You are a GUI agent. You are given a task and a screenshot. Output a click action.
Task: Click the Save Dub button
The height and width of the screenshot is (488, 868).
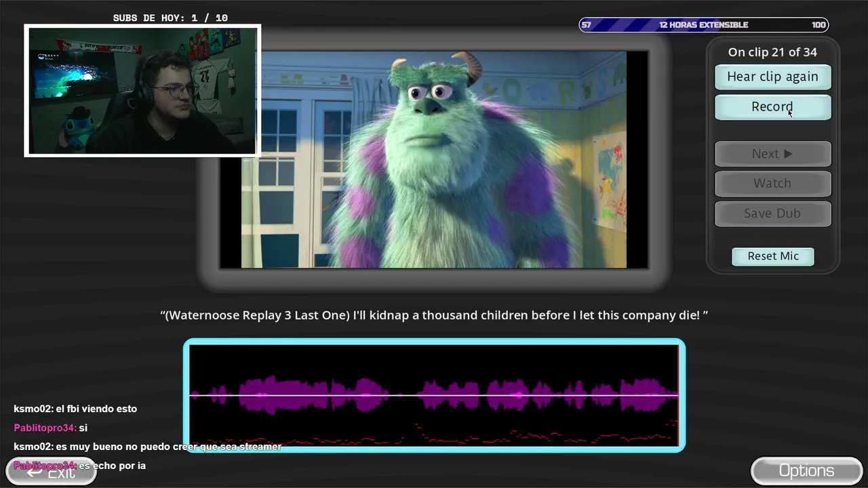click(772, 213)
